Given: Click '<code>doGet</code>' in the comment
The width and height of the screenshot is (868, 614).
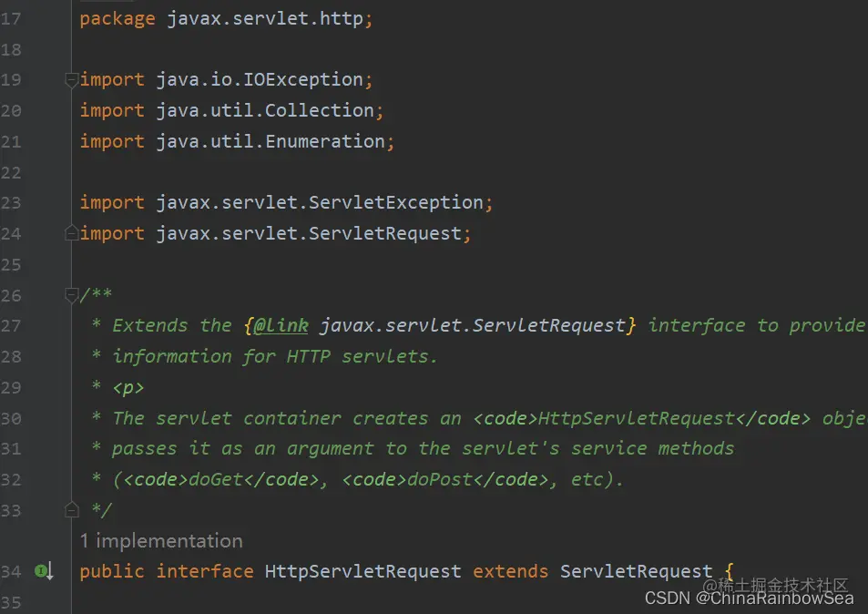Looking at the screenshot, I should tap(221, 479).
